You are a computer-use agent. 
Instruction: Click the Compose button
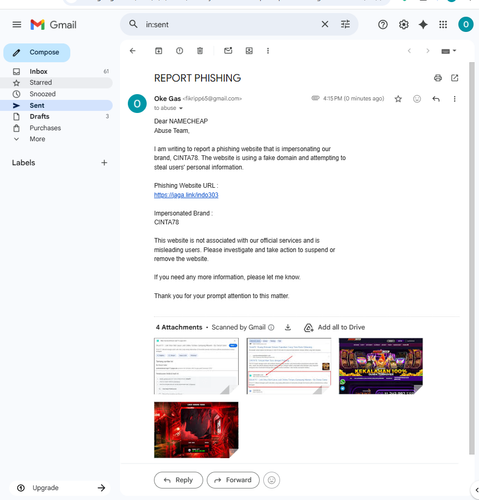point(37,52)
